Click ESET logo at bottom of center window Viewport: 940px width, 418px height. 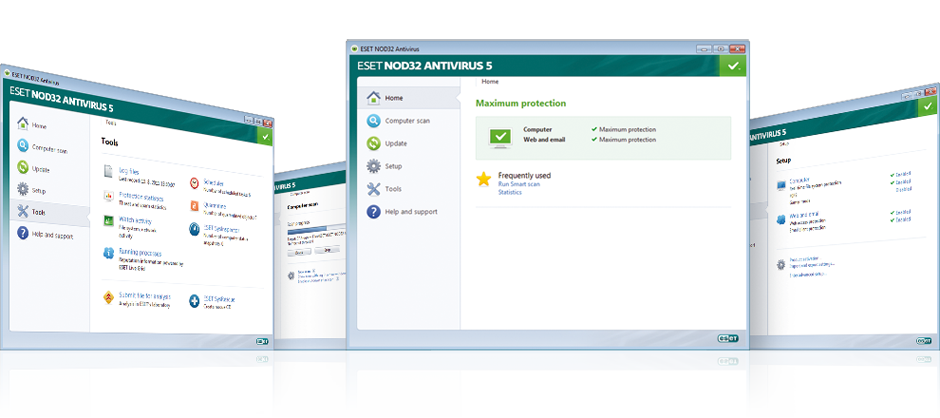point(728,338)
